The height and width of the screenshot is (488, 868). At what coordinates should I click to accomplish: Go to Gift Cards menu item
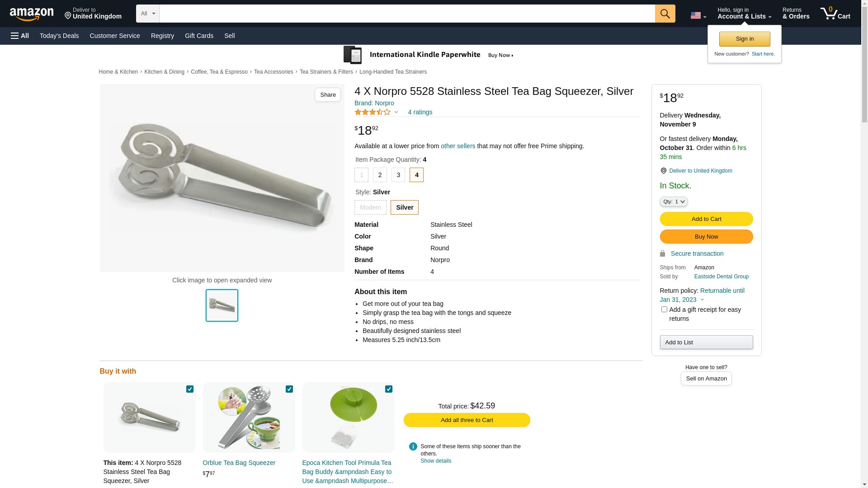199,36
